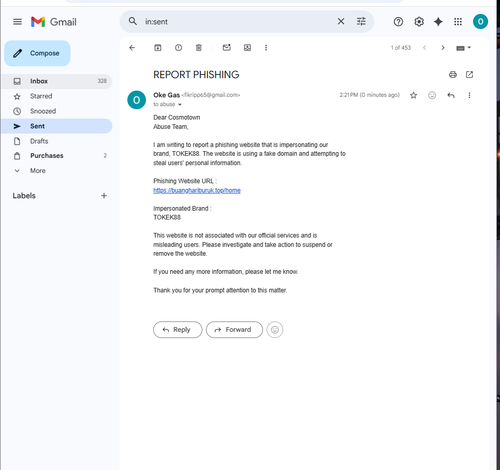This screenshot has width=500, height=470.
Task: Click sender name Oke Gas
Action: [x=166, y=95]
